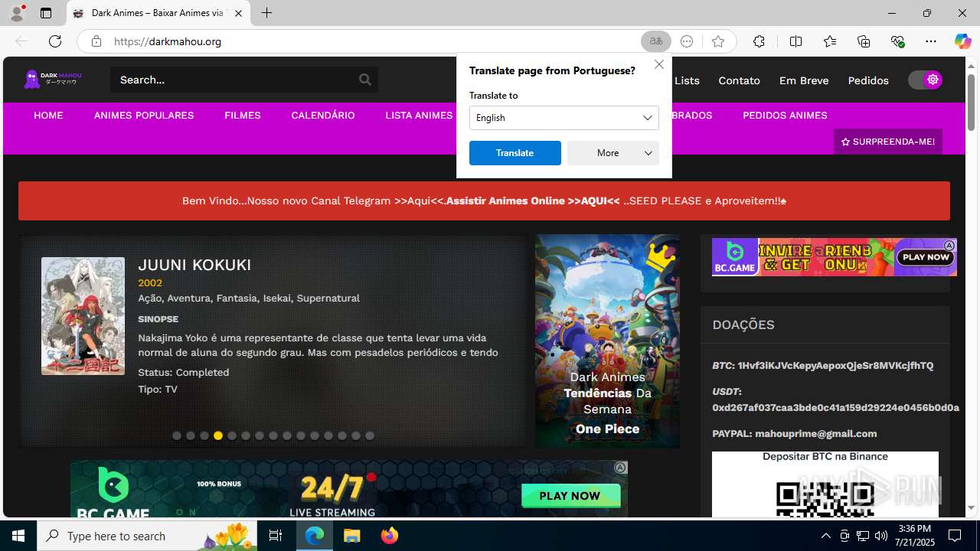Click the SURPREENDA-ME! button
Viewport: 980px width, 551px height.
tap(888, 142)
